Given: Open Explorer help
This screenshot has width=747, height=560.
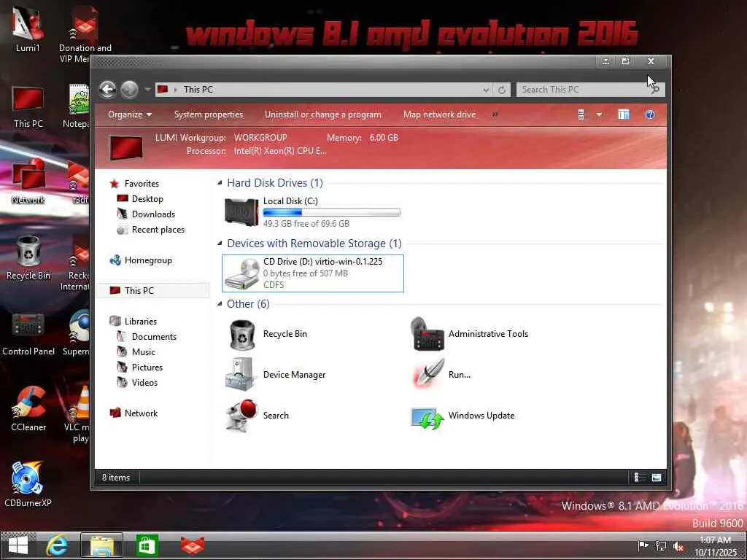Looking at the screenshot, I should (x=650, y=114).
